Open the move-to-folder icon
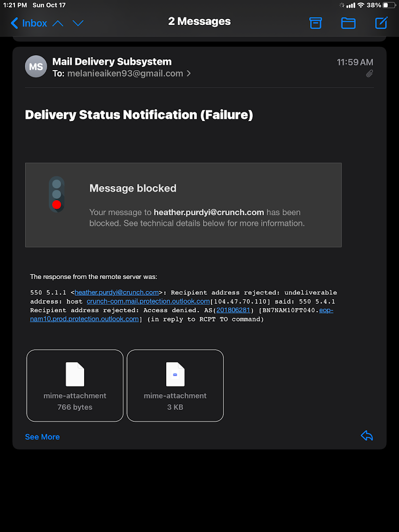 pos(348,23)
